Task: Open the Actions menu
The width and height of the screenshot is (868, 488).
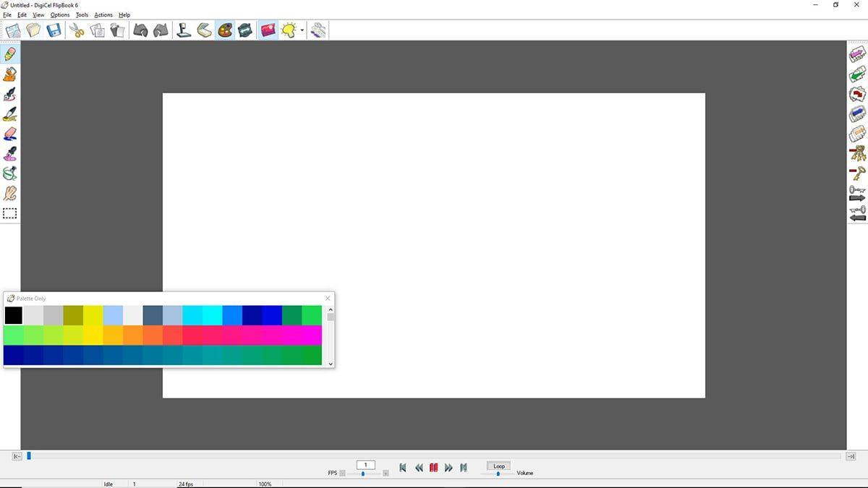Action: [103, 14]
